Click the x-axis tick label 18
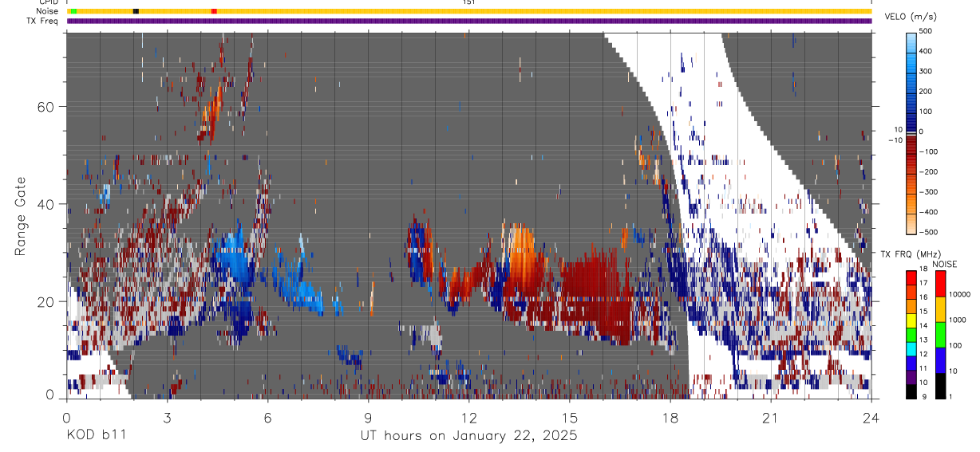 point(670,418)
